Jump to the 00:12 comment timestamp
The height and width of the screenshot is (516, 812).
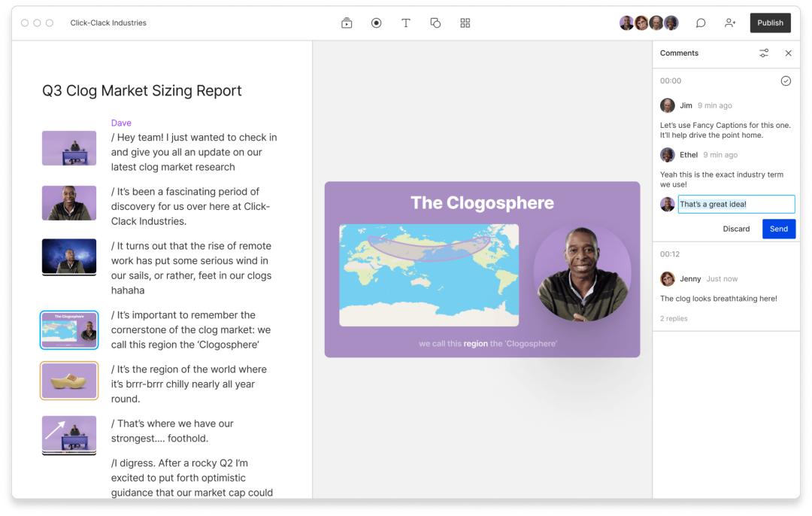click(x=670, y=254)
